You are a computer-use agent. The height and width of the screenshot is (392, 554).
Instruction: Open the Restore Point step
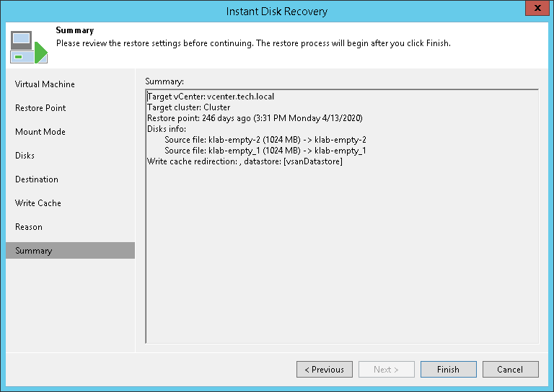[x=40, y=108]
